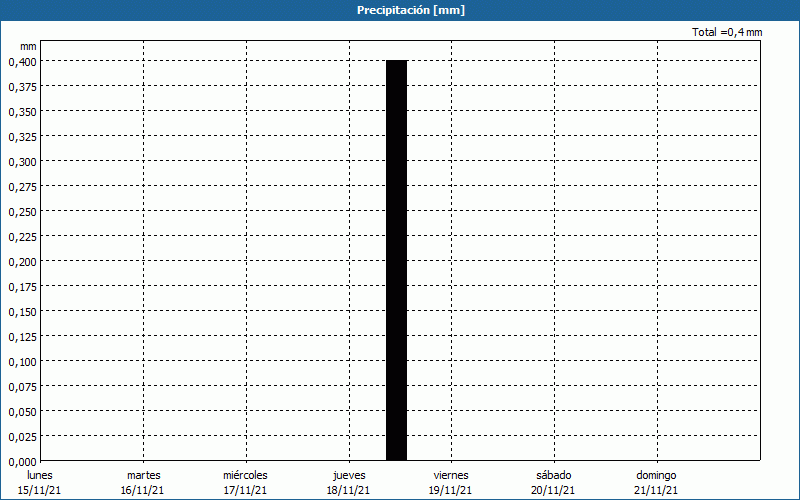Click the 0,300 axis value

(22, 162)
